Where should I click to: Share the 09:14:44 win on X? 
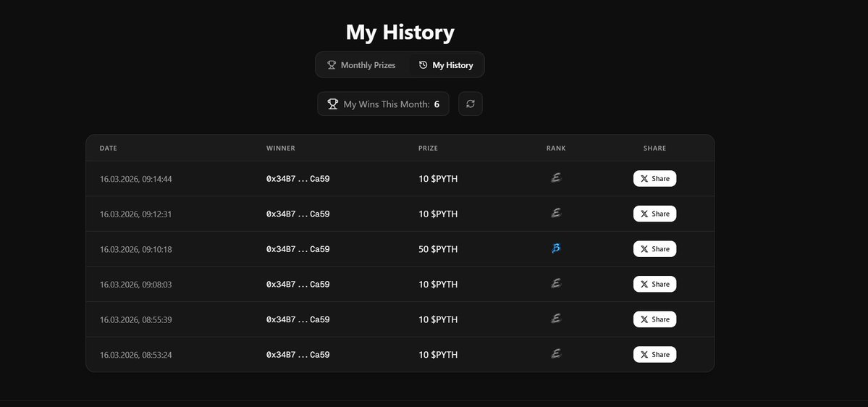(655, 178)
